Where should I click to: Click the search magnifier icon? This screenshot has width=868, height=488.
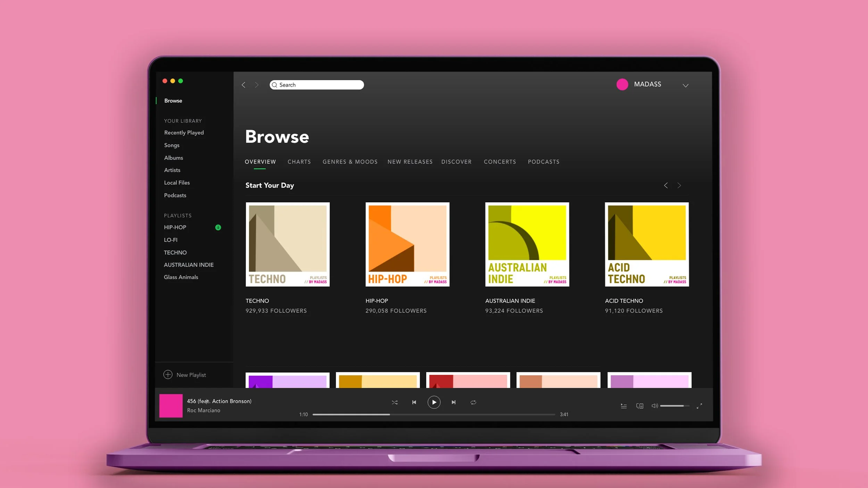coord(274,85)
